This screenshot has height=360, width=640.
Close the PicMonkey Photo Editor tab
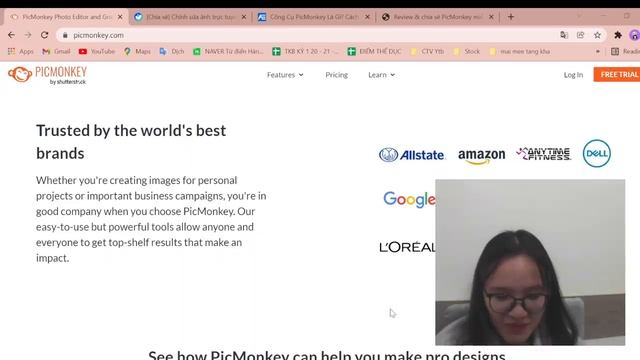[x=120, y=17]
